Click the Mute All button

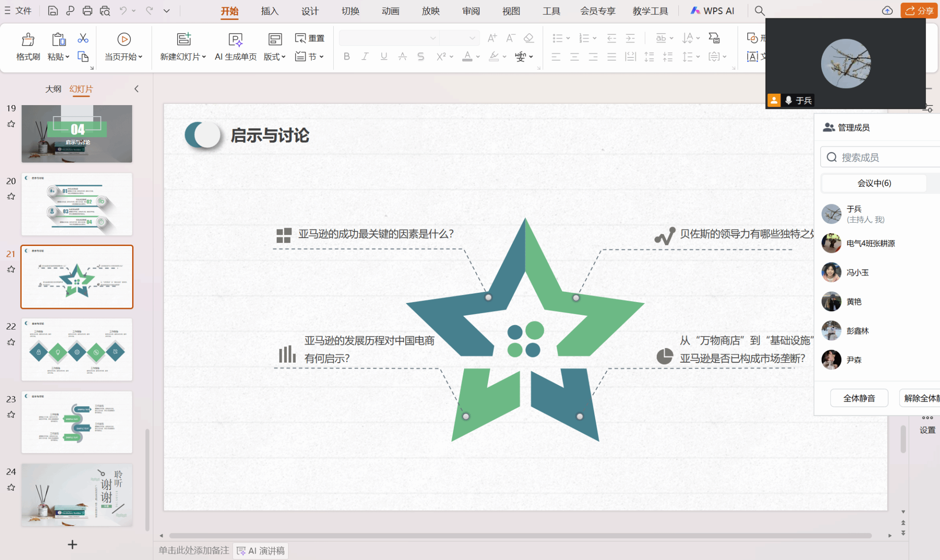click(x=859, y=398)
